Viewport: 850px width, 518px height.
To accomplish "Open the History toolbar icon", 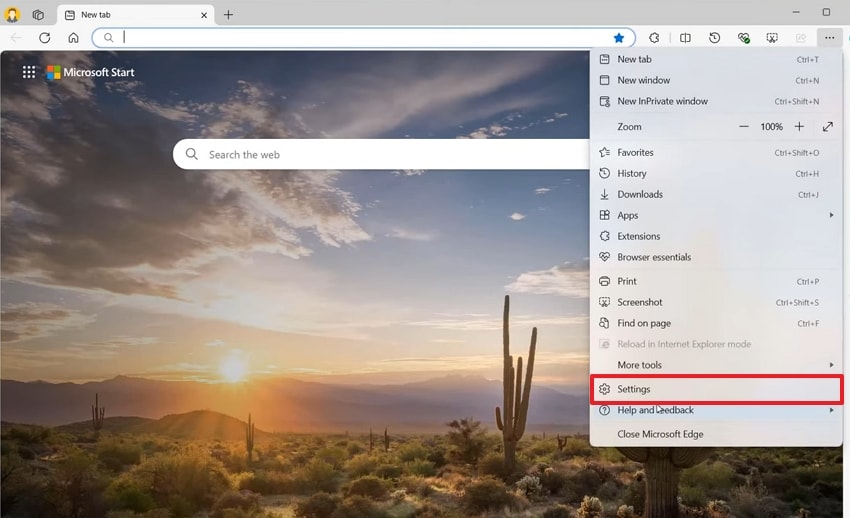I will coord(714,37).
